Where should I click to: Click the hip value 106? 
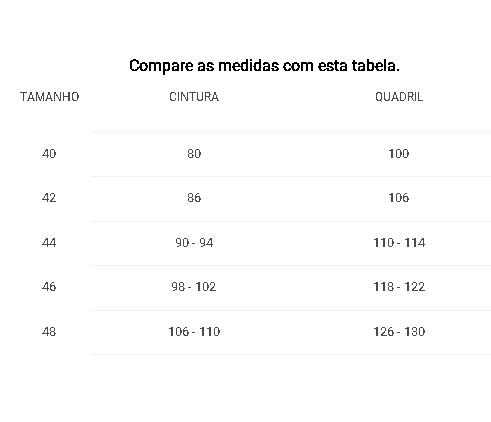[x=399, y=198]
